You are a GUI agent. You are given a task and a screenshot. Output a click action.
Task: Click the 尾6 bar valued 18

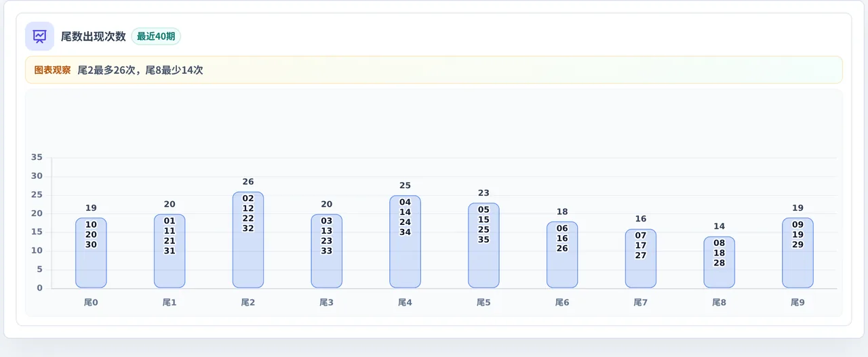[x=562, y=255]
